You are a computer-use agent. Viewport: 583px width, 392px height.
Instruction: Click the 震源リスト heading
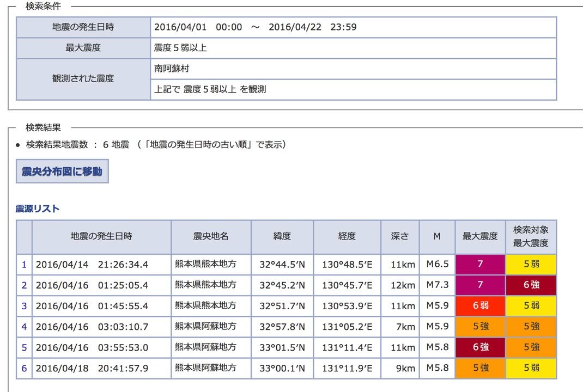(38, 209)
